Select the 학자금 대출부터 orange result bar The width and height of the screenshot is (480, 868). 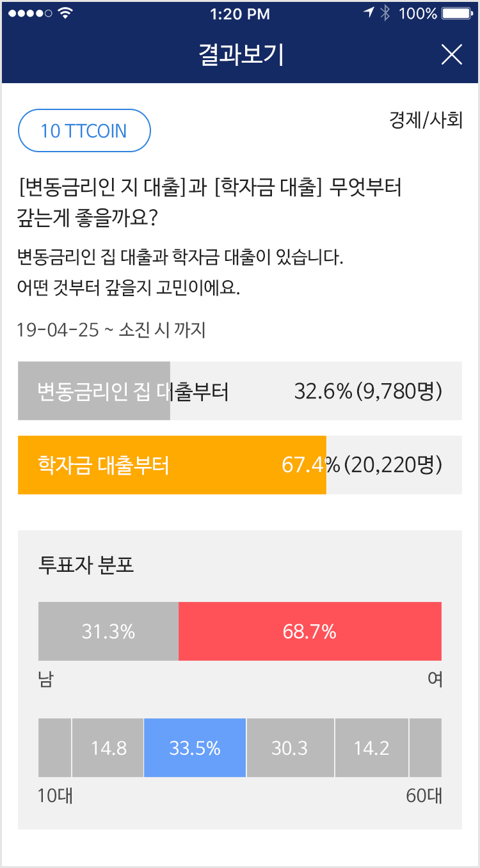172,465
